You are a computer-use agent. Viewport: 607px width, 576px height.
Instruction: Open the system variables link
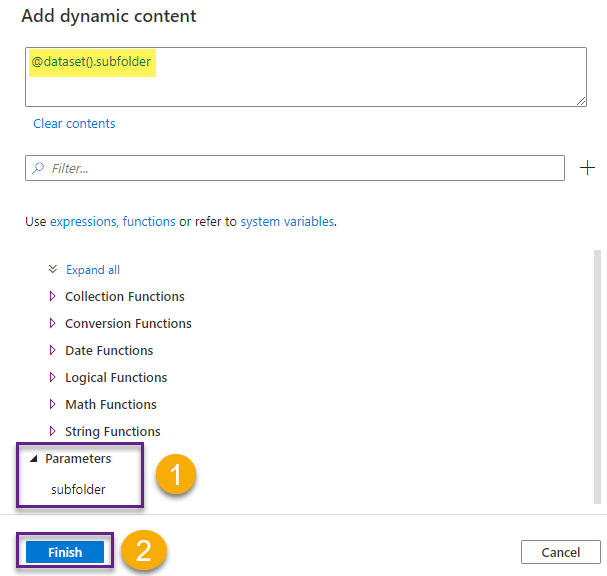coord(287,222)
